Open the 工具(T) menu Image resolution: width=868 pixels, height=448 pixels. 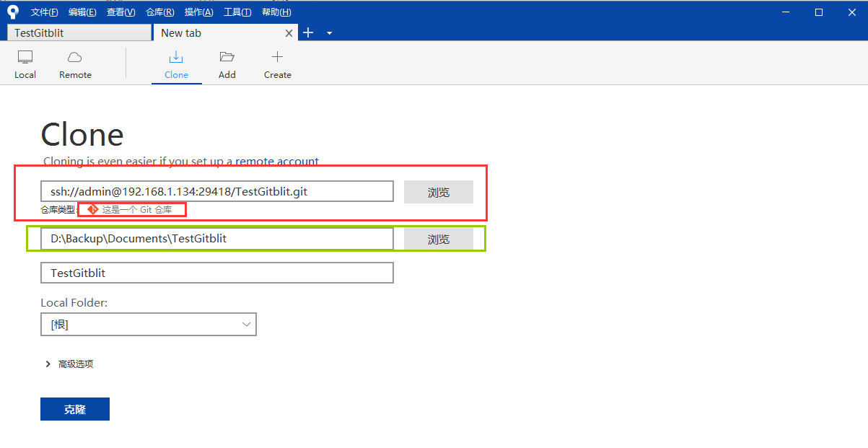click(x=237, y=12)
